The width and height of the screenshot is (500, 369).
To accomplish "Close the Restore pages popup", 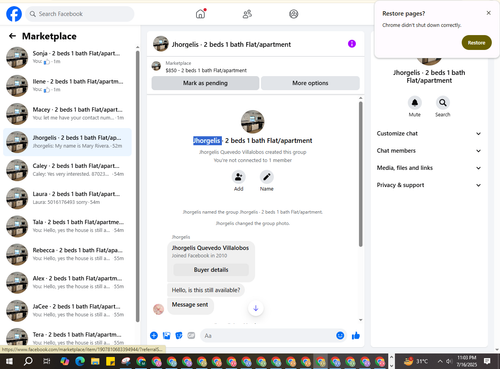I will pyautogui.click(x=489, y=13).
